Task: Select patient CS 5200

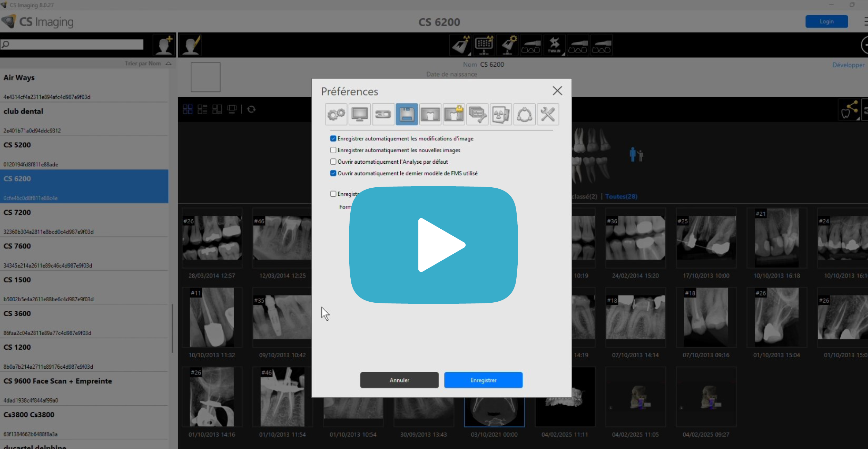Action: (x=84, y=153)
